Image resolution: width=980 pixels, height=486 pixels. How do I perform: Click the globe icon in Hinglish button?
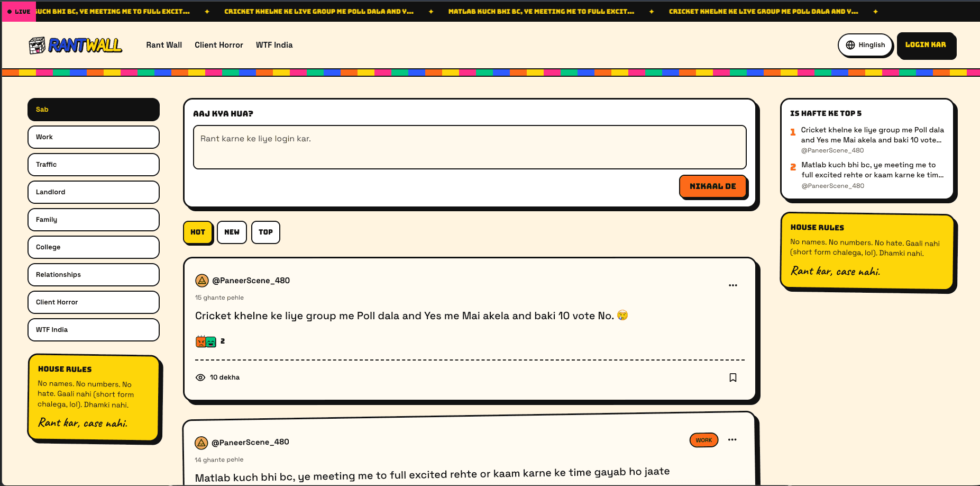pos(850,45)
